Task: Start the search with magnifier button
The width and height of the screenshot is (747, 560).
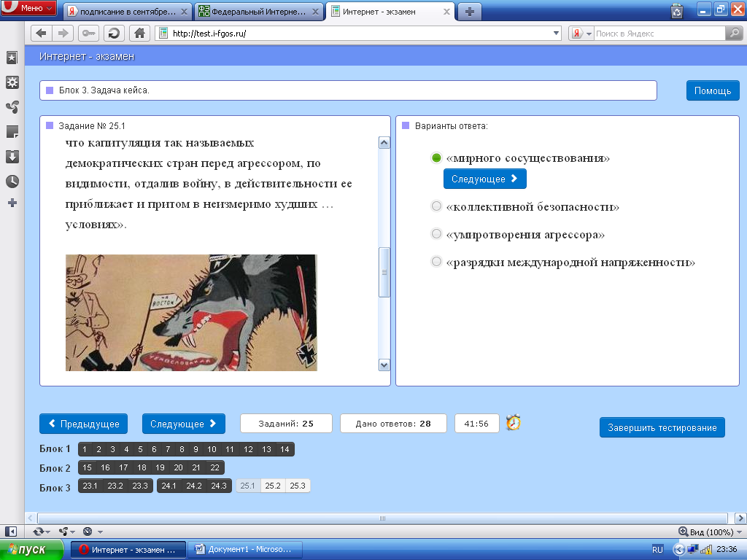Action: 733,34
